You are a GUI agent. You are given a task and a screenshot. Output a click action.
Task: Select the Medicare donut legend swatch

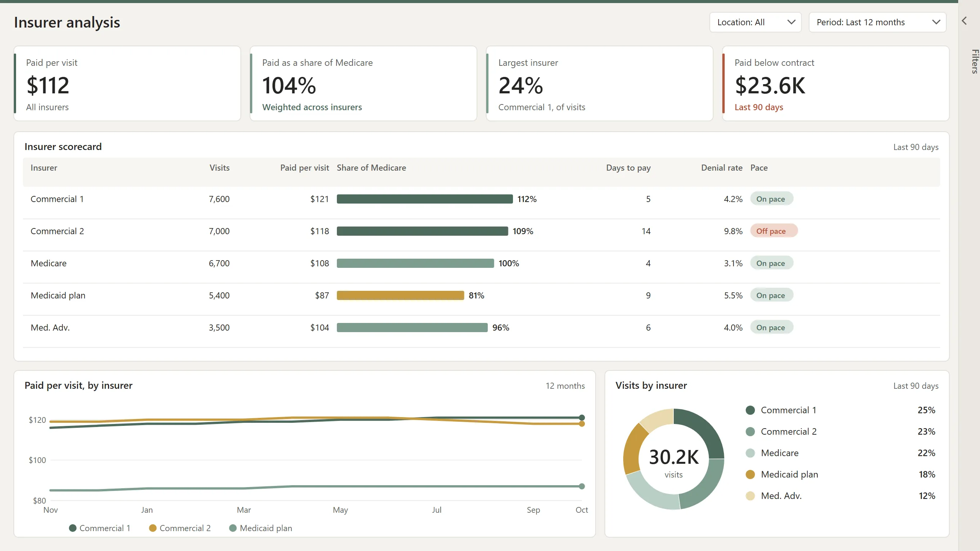point(750,453)
